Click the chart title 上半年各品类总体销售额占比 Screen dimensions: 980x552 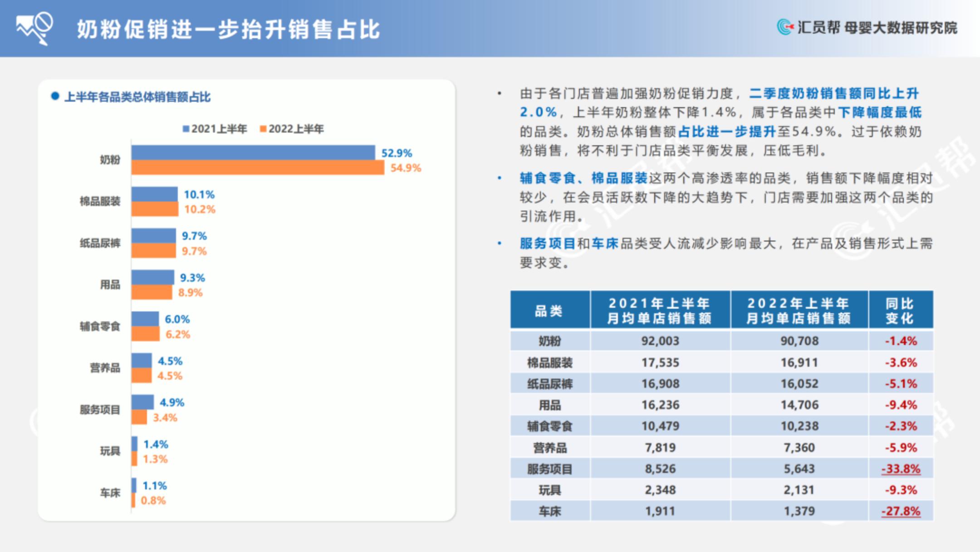pos(137,97)
